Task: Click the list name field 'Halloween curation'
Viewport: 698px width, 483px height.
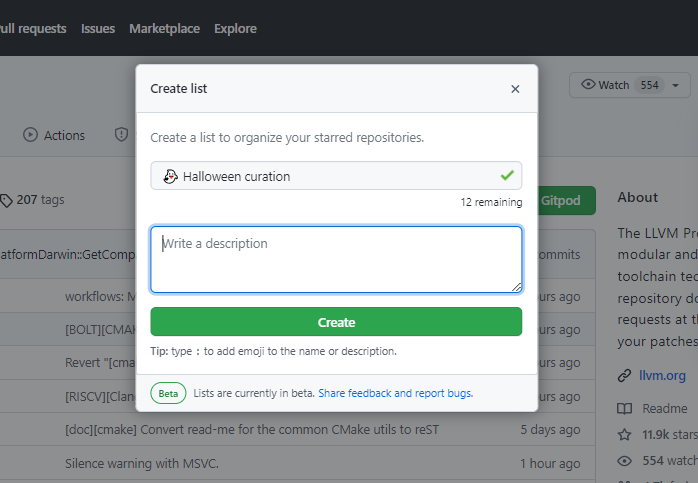Action: [x=336, y=176]
